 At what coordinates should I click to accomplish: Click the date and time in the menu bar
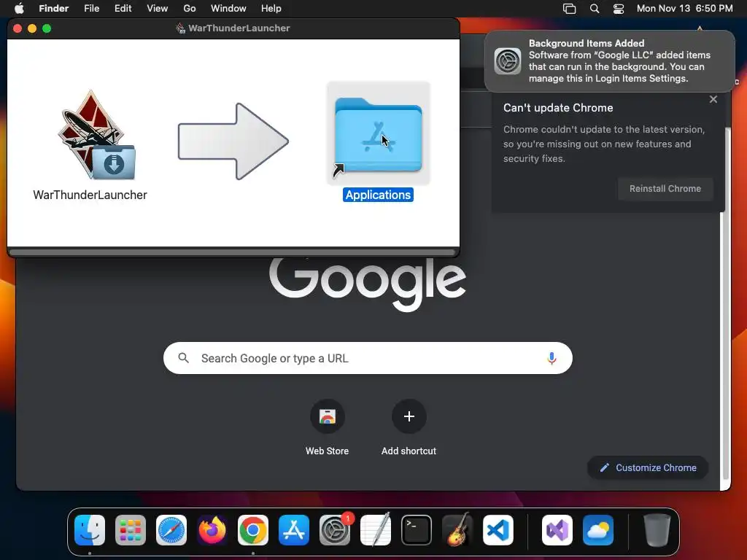pyautogui.click(x=684, y=8)
